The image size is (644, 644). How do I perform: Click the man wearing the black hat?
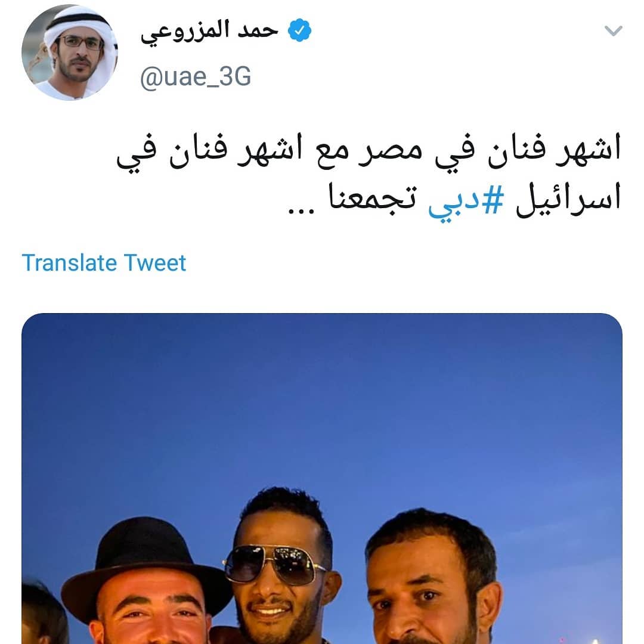coord(148,583)
